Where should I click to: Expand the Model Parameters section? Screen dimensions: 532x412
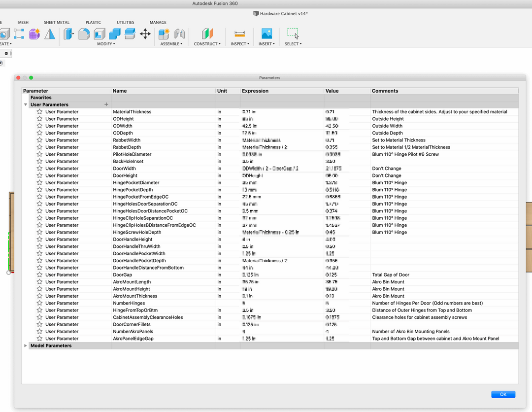tap(26, 346)
